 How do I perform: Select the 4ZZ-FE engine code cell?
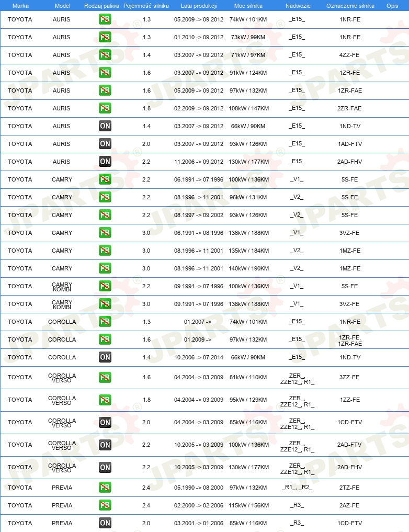click(x=349, y=55)
